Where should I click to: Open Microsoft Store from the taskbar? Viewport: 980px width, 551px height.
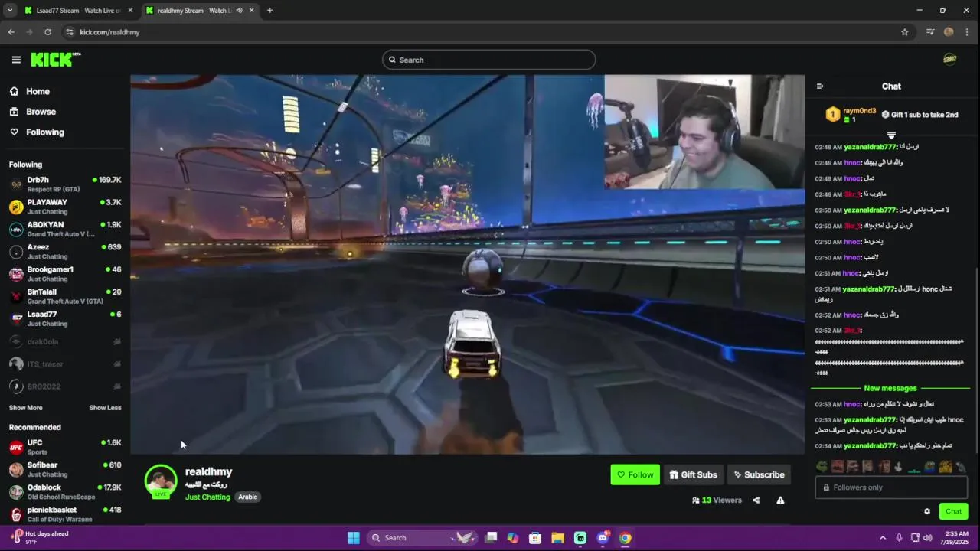coord(535,538)
